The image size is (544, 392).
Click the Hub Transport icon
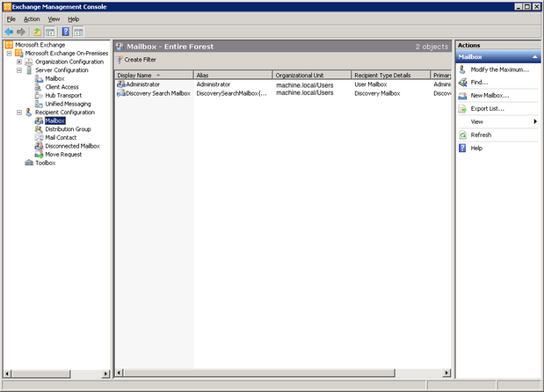click(x=39, y=96)
